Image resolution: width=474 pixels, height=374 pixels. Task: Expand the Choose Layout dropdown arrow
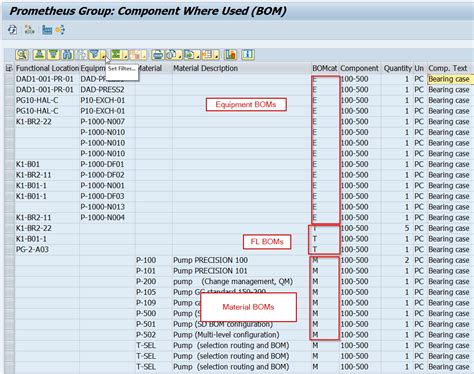[217, 56]
